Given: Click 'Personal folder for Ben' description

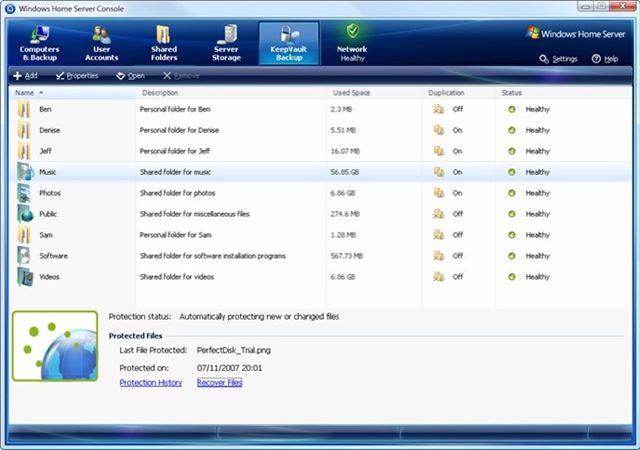Looking at the screenshot, I should pos(175,109).
